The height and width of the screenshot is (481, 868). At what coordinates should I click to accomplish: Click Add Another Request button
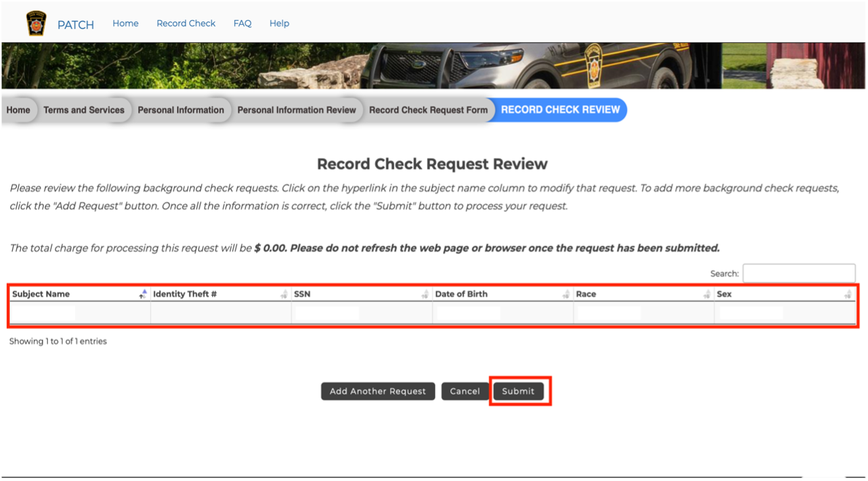click(378, 392)
